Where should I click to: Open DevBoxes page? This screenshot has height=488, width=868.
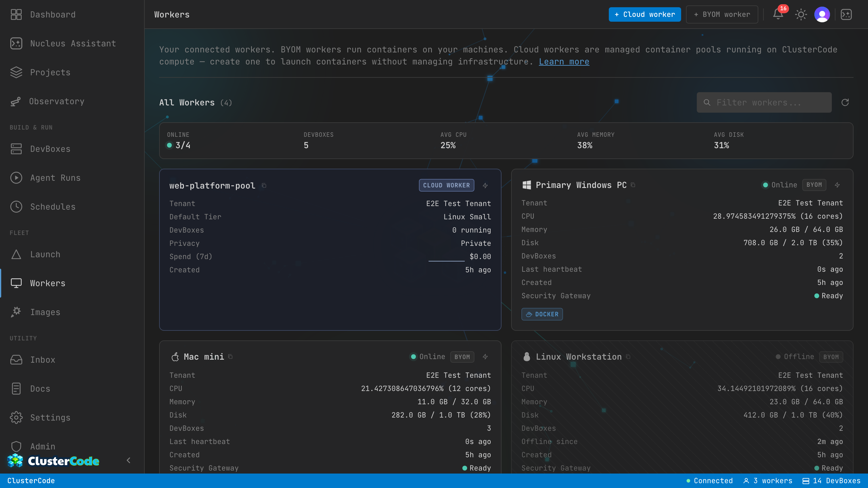click(72, 149)
